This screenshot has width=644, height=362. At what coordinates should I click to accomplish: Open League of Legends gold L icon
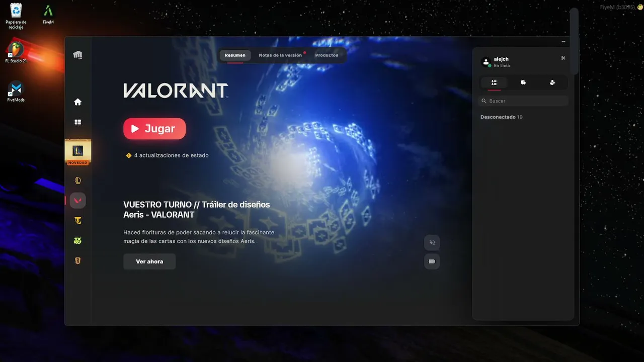coord(77,180)
